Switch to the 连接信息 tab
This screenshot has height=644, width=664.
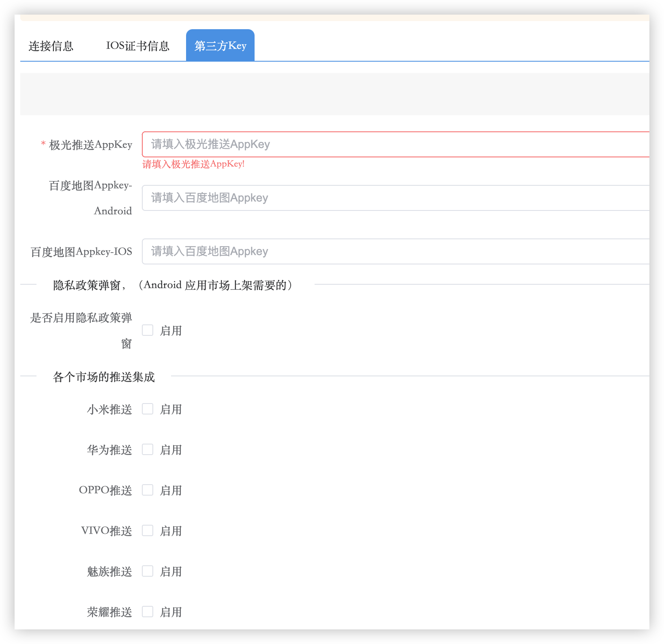pos(51,46)
